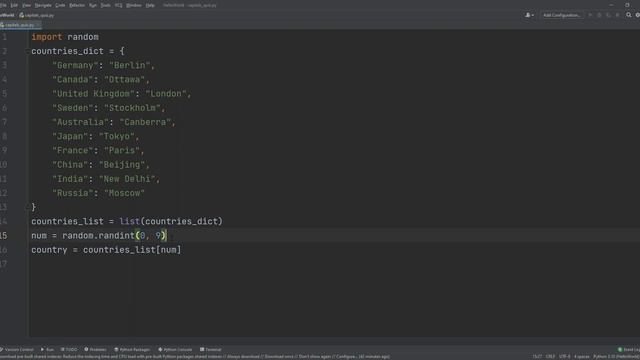This screenshot has width=640, height=360.
Task: Click the fold end marker on line 13
Action: tap(28, 207)
